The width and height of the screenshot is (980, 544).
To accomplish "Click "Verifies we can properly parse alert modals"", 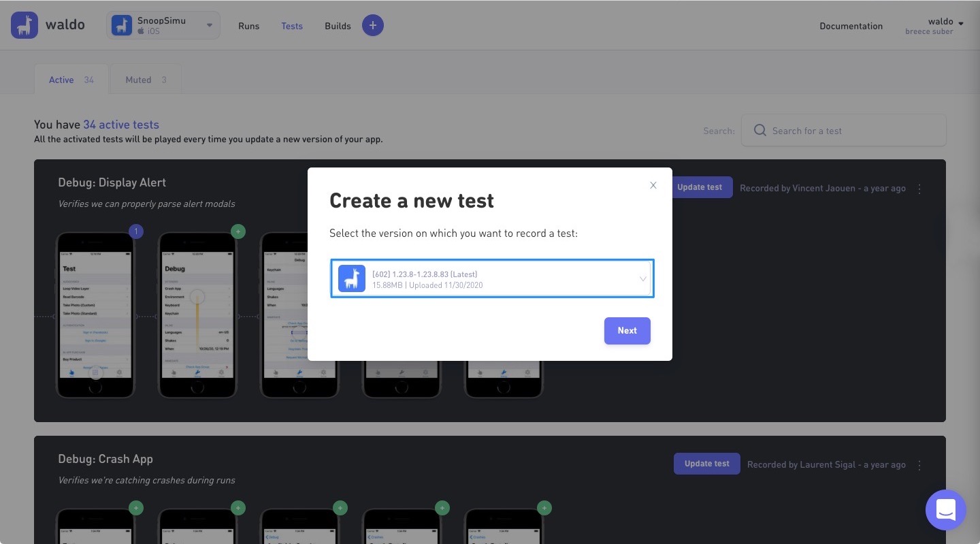I will 146,204.
